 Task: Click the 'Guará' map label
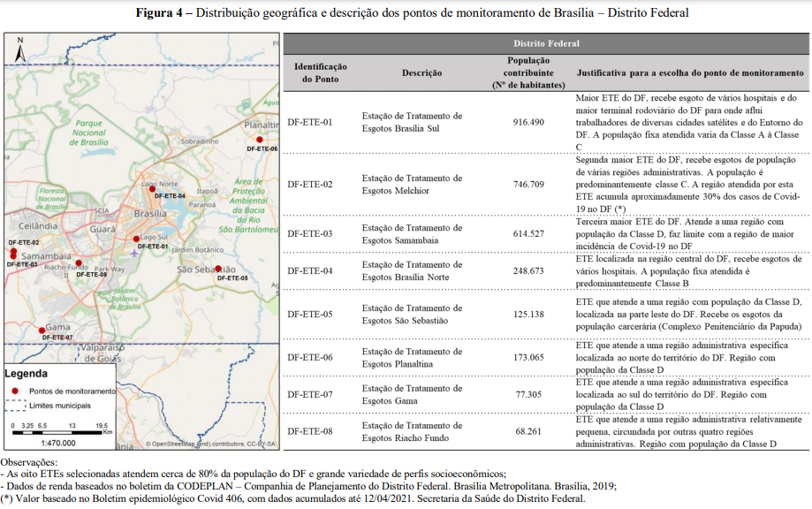click(x=102, y=229)
